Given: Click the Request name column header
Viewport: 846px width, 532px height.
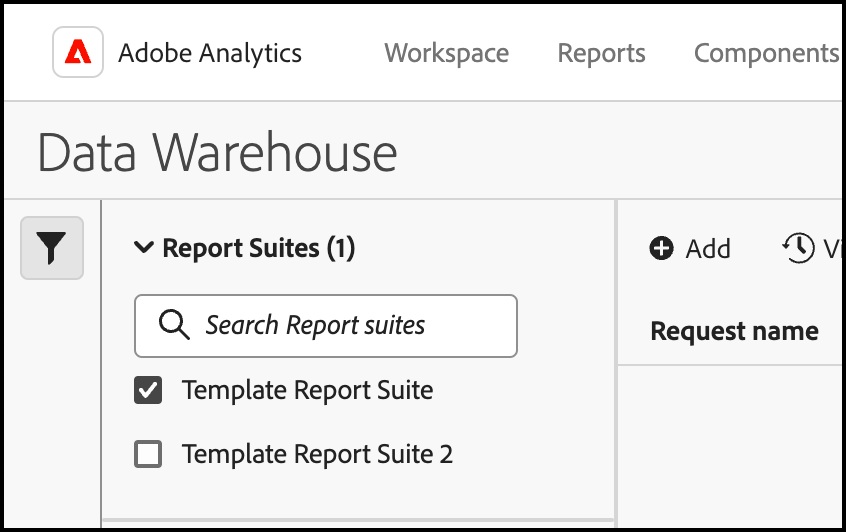Looking at the screenshot, I should pyautogui.click(x=734, y=331).
